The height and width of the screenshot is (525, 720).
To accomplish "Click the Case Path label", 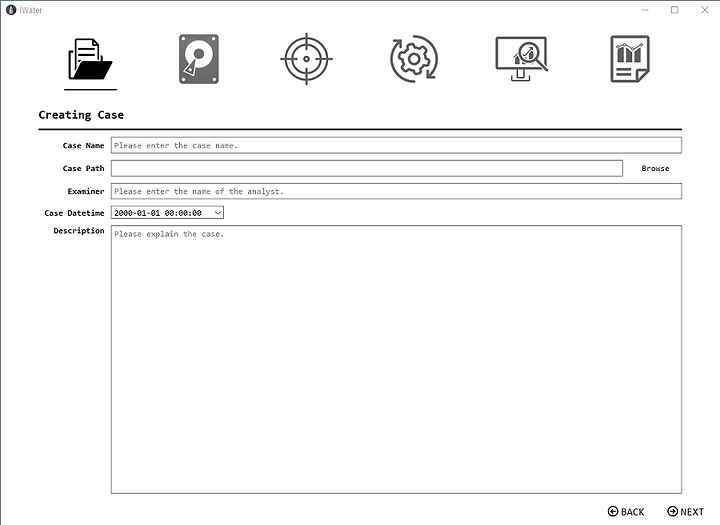I will point(84,169).
